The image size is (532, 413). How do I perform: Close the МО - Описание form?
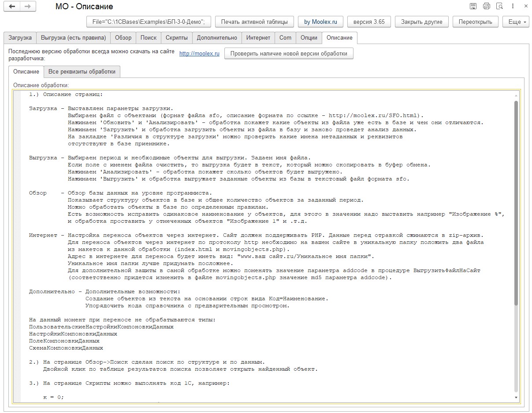[x=526, y=6]
